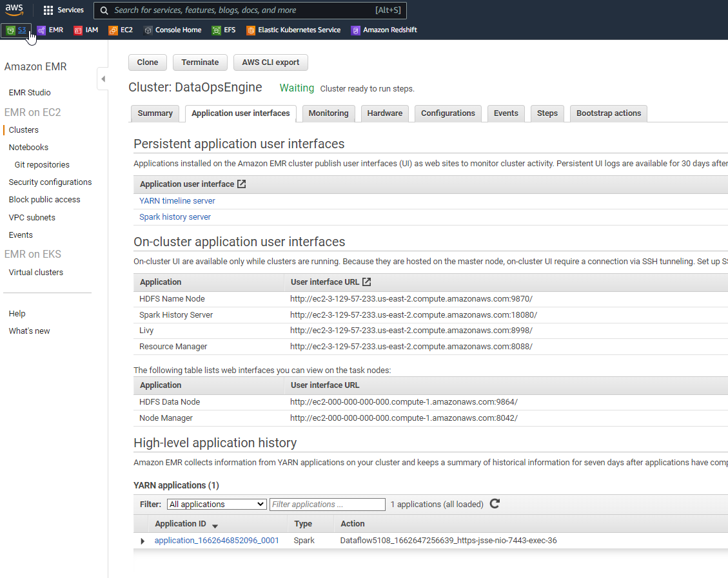Open the Elastic Kubernetes Service icon

tap(251, 30)
